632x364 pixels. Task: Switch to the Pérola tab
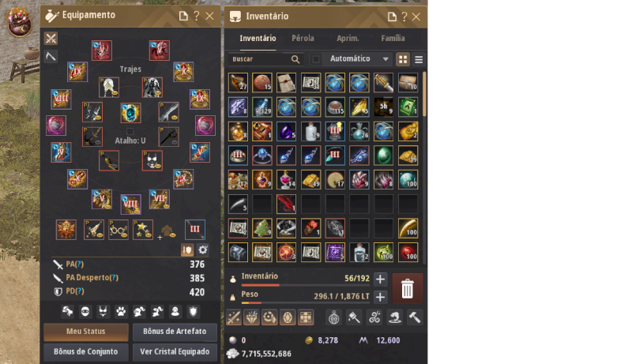tap(303, 38)
